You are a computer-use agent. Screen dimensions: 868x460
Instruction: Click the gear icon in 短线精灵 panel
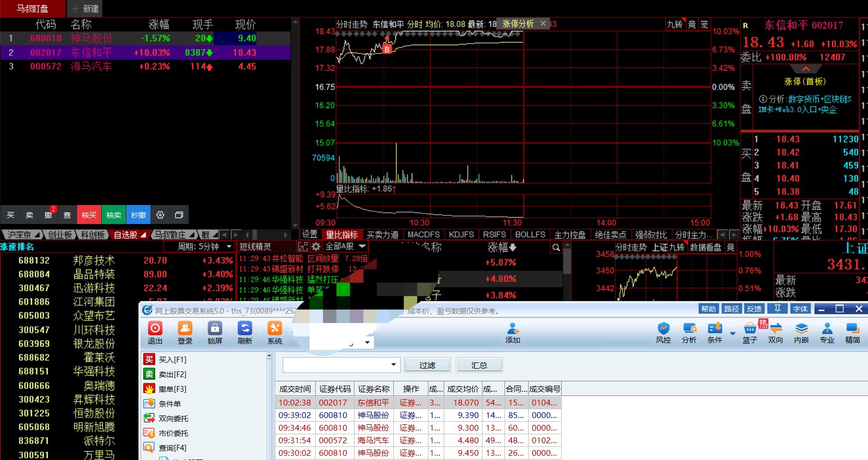(x=316, y=247)
